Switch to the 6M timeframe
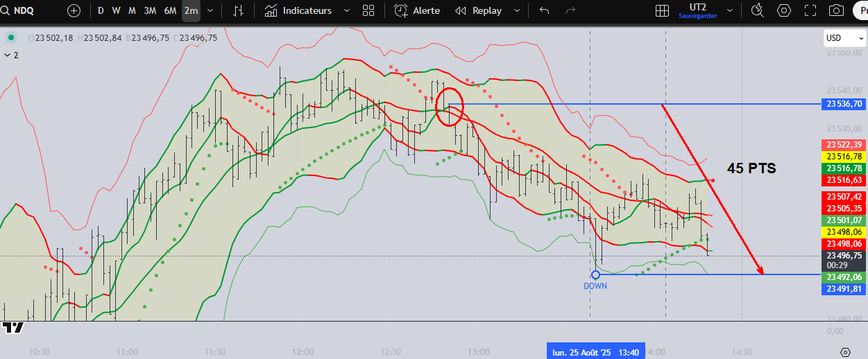Image resolution: width=868 pixels, height=359 pixels. tap(170, 10)
